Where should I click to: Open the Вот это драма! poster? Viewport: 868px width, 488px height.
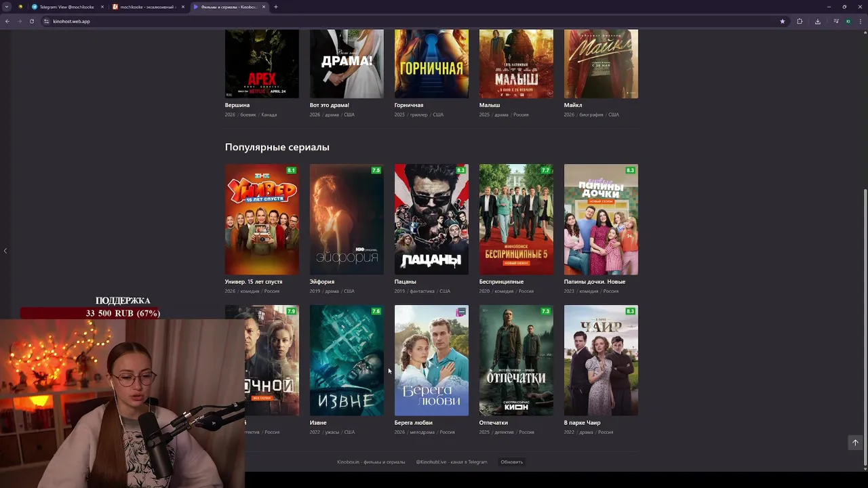click(347, 64)
